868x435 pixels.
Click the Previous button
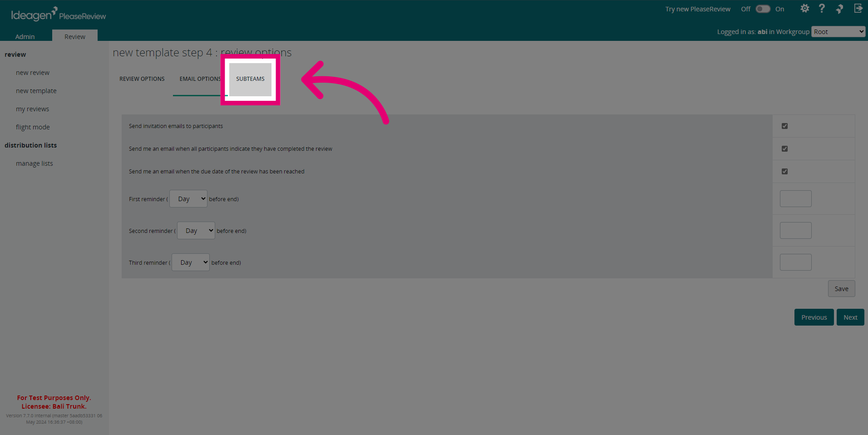tap(814, 317)
